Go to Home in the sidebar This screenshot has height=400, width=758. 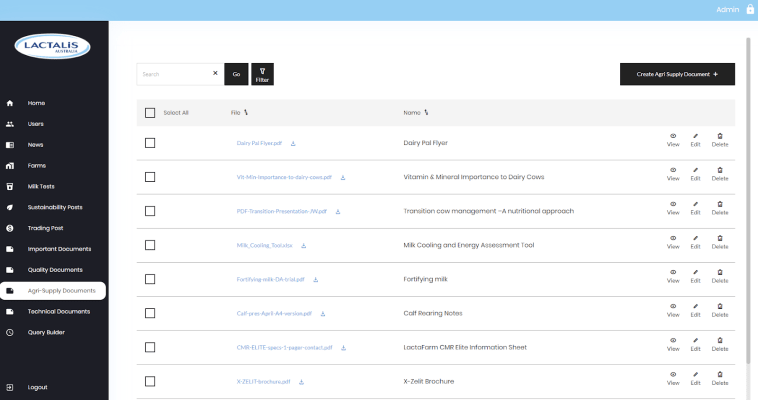point(36,103)
